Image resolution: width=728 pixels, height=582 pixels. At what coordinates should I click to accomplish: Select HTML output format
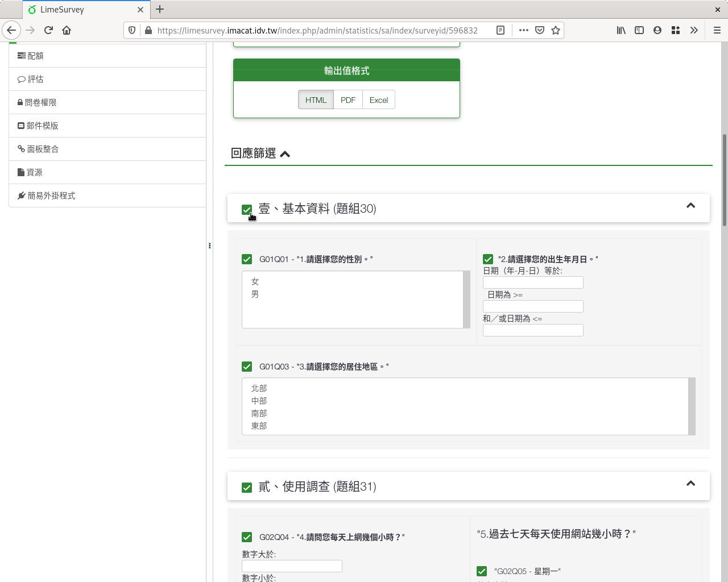(316, 100)
